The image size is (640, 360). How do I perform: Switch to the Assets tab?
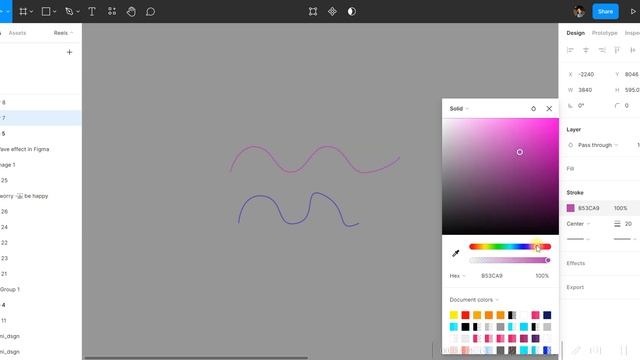[x=17, y=33]
